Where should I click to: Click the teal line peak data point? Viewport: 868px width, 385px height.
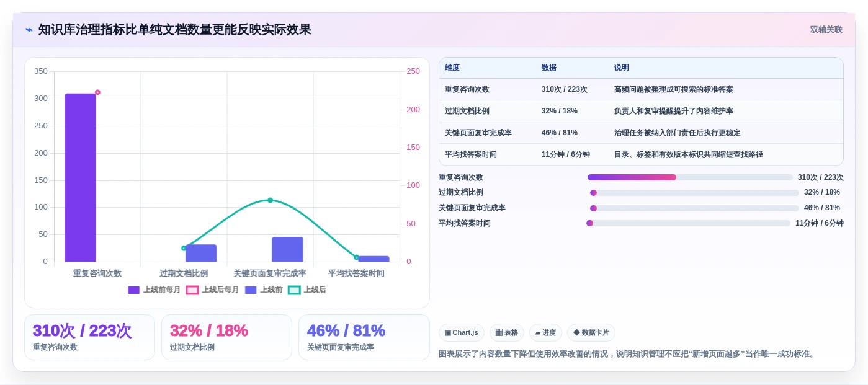pos(270,200)
